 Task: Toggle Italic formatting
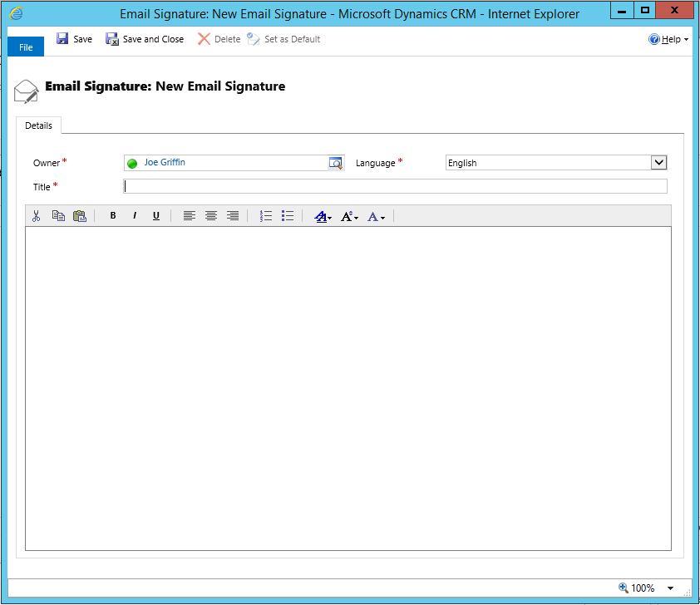pyautogui.click(x=135, y=216)
